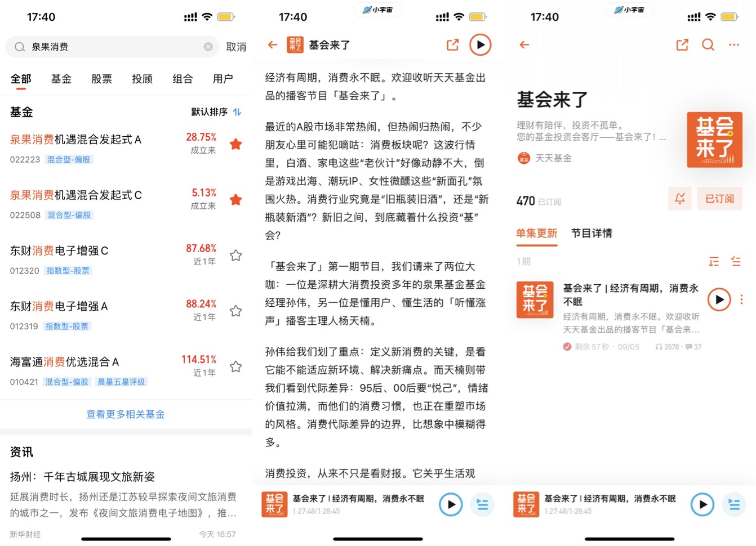Toggle notification bell for podcast
The image size is (756, 546).
pos(680,199)
